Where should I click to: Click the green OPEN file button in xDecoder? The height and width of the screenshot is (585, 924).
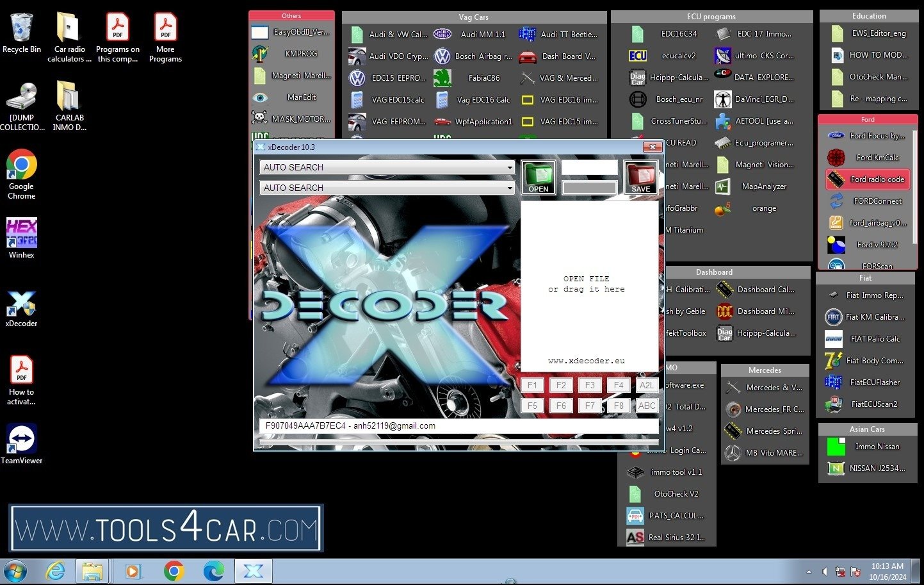(x=538, y=177)
